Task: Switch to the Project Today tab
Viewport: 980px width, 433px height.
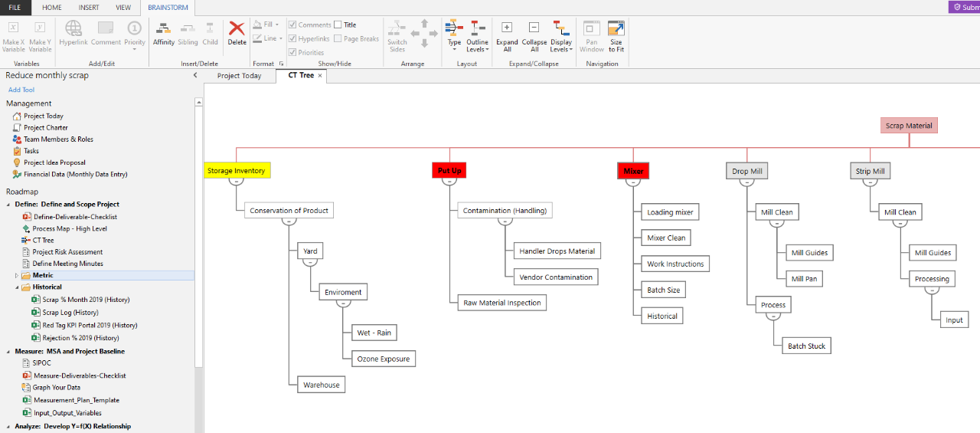Action: coord(239,76)
